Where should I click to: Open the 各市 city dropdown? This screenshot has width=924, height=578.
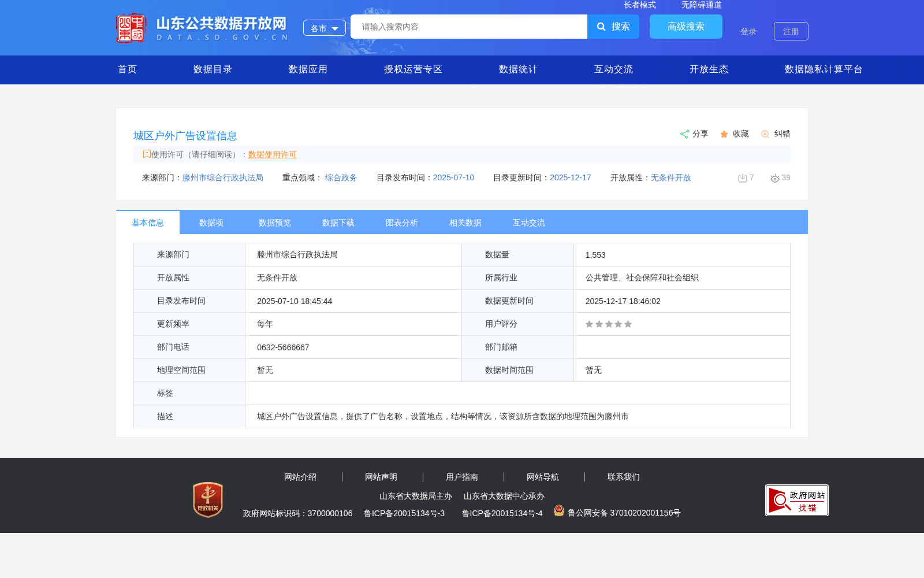(325, 28)
